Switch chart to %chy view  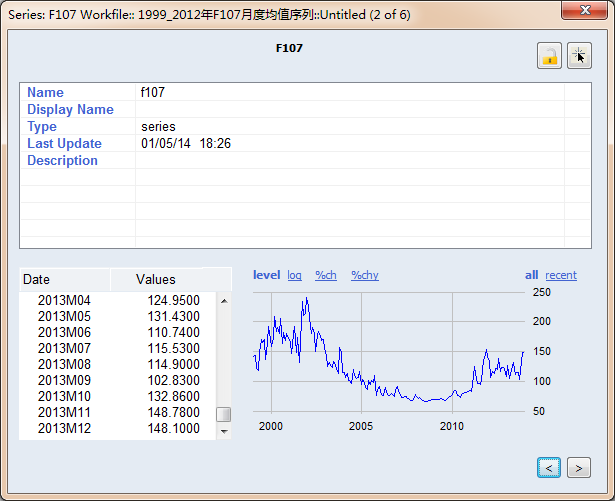pyautogui.click(x=365, y=275)
